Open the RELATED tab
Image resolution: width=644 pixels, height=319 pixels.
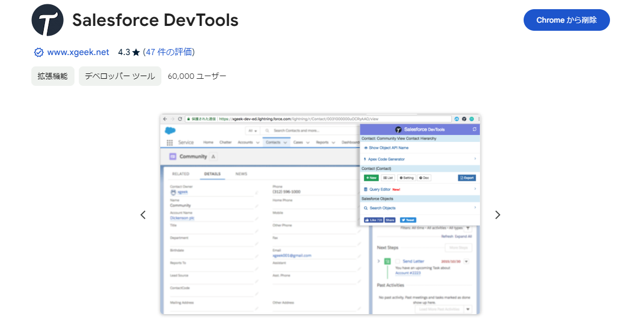coord(181,174)
